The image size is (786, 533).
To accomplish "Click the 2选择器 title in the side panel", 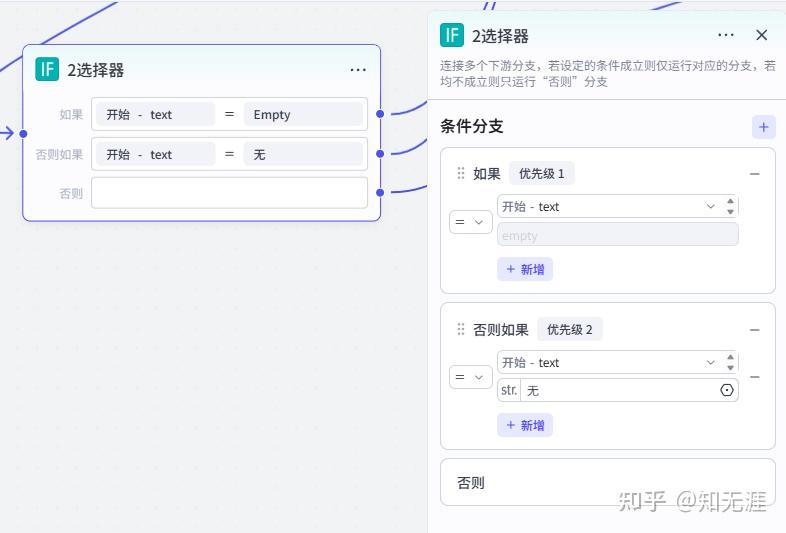I will coord(500,36).
